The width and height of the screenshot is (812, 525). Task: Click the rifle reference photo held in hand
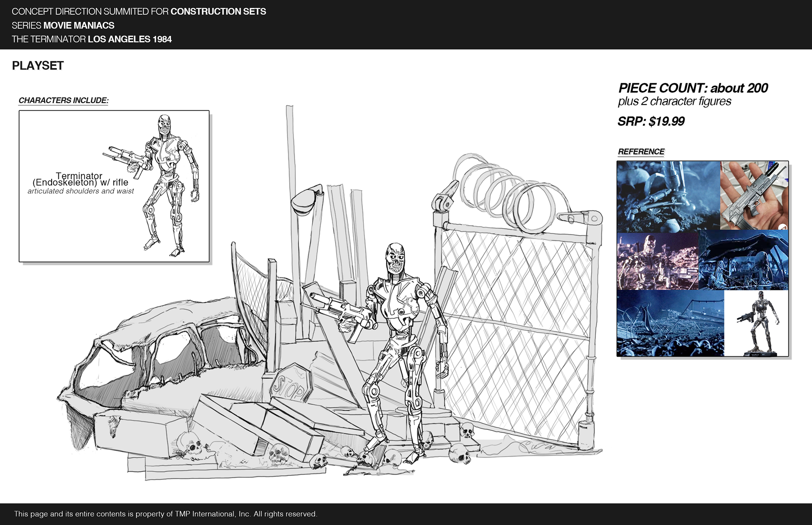tap(754, 196)
